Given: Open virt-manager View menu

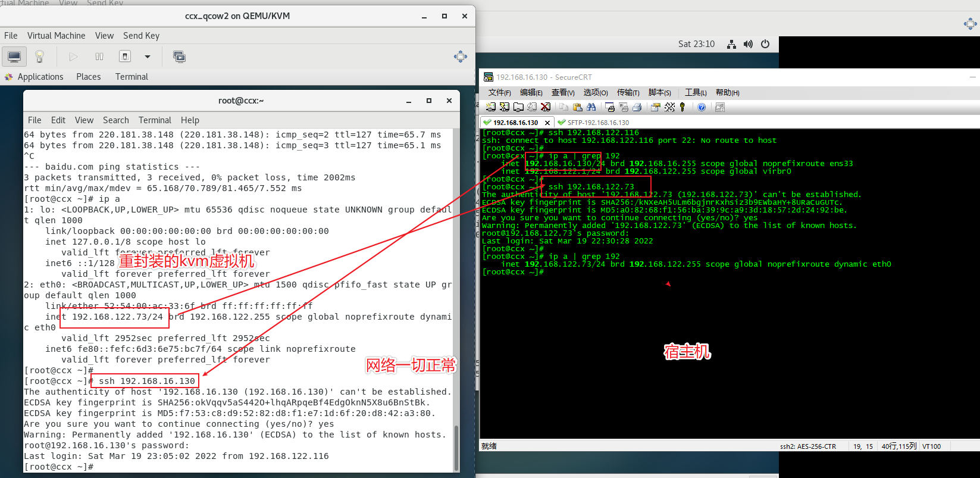Looking at the screenshot, I should point(104,36).
